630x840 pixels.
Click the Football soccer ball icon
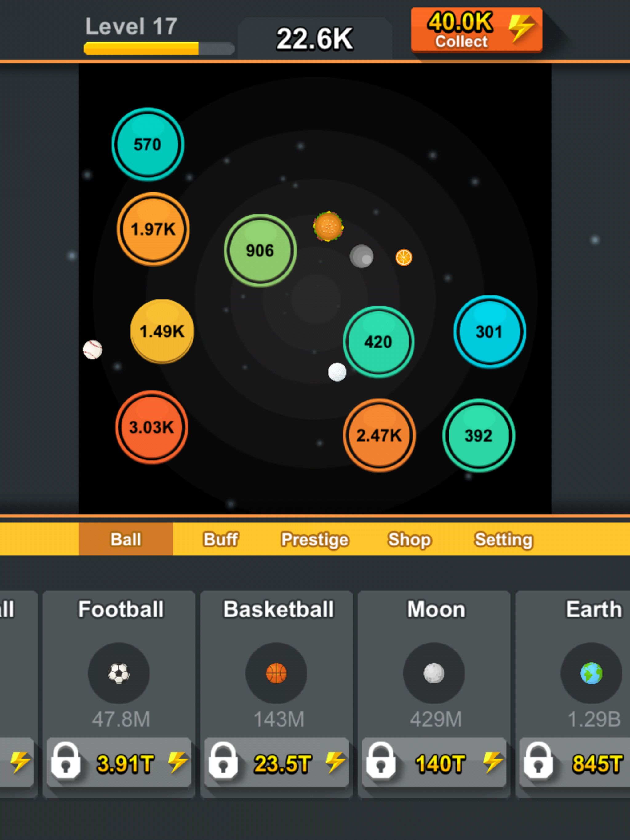[x=118, y=673]
